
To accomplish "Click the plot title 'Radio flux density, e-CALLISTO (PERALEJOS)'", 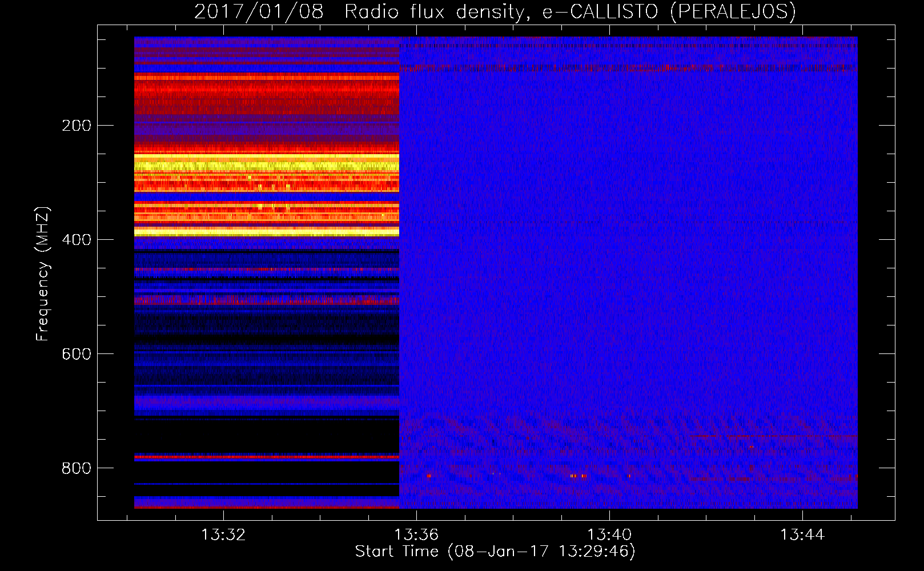I will 570,11.
